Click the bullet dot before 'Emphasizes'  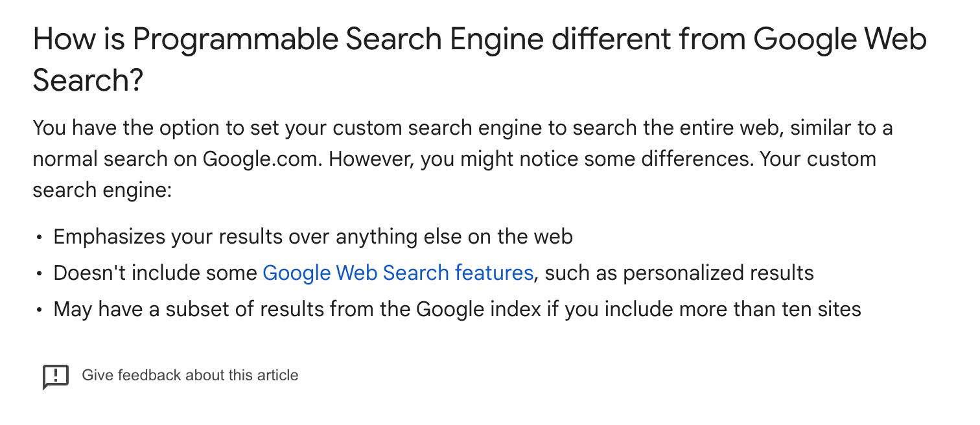(40, 238)
